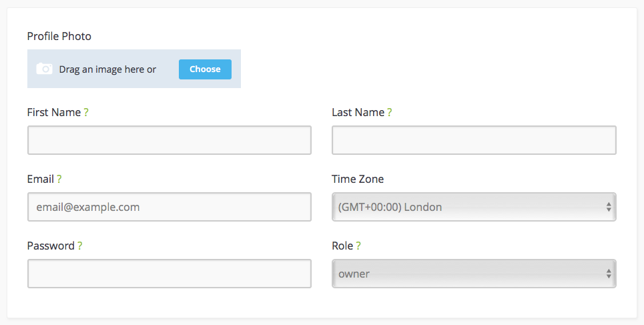Click the "Drag an image here or" text

click(107, 69)
